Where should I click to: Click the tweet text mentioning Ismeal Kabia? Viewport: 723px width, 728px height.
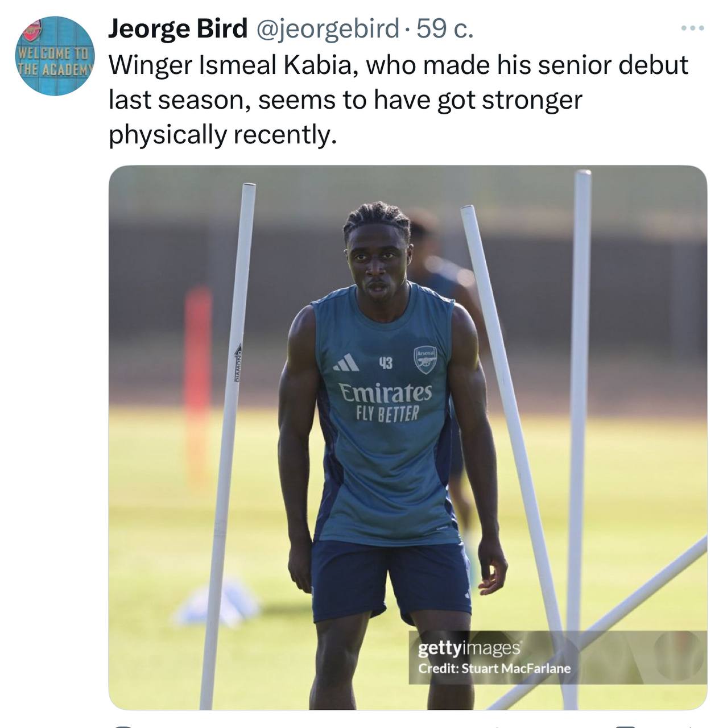[x=398, y=100]
